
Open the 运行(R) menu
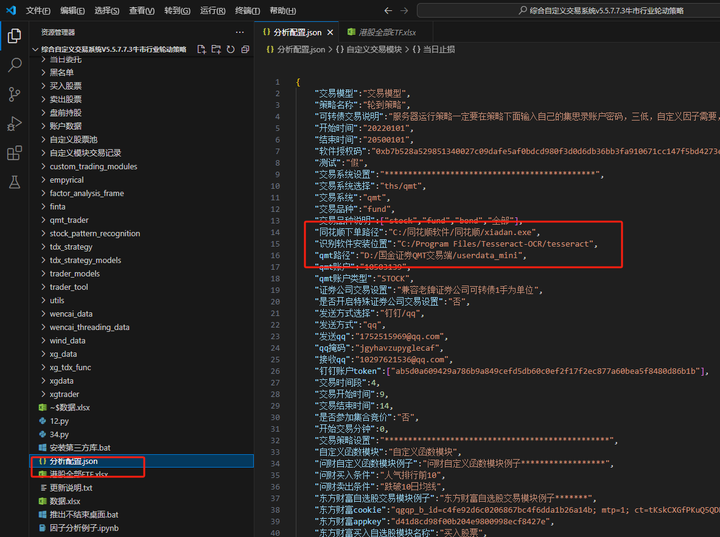point(213,10)
